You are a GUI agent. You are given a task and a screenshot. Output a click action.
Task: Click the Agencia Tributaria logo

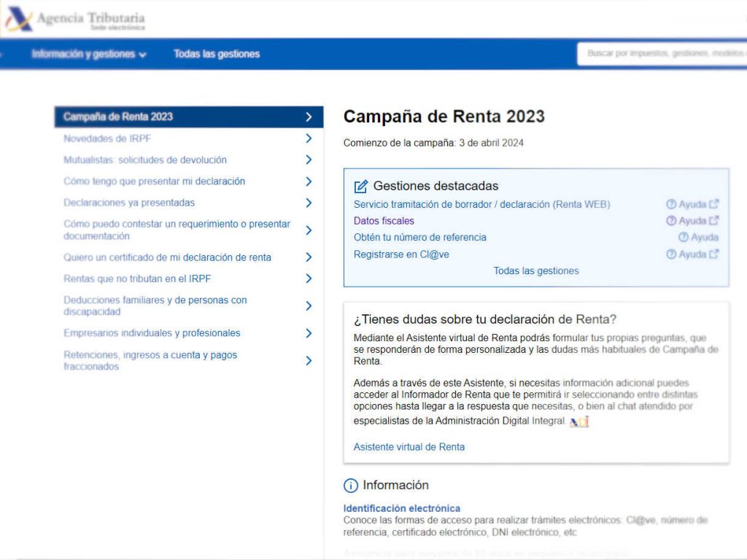(75, 20)
